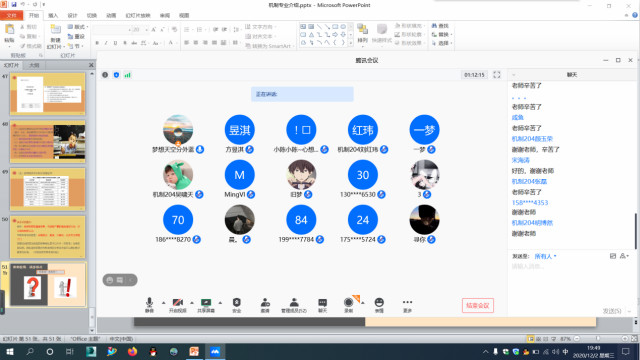Toggle the chat panel from toolbar
This screenshot has width=640, height=360.
pyautogui.click(x=322, y=305)
